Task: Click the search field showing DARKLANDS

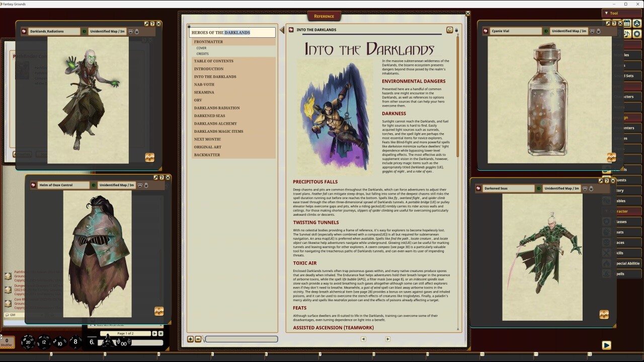Action: pyautogui.click(x=236, y=32)
